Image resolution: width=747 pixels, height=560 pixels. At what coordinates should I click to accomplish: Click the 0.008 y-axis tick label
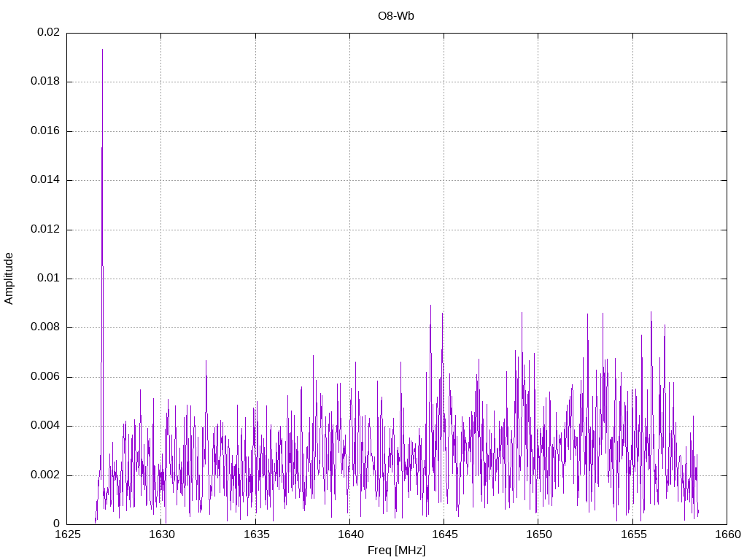coord(45,327)
